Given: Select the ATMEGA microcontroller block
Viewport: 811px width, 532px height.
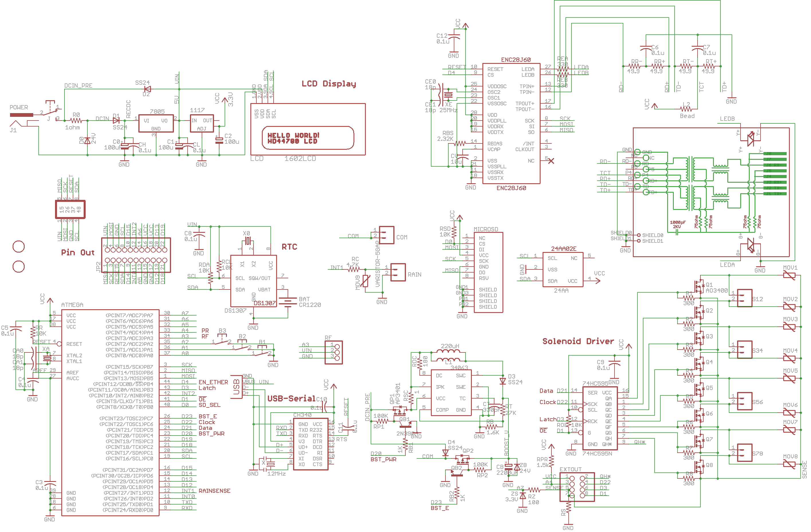Looking at the screenshot, I should point(110,412).
